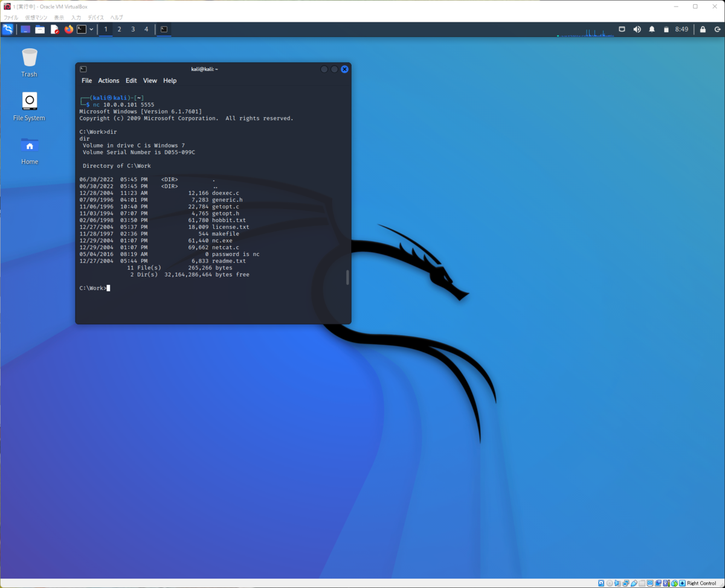The width and height of the screenshot is (725, 588).
Task: Click the VirtualBox window title bar icon
Action: (7, 6)
